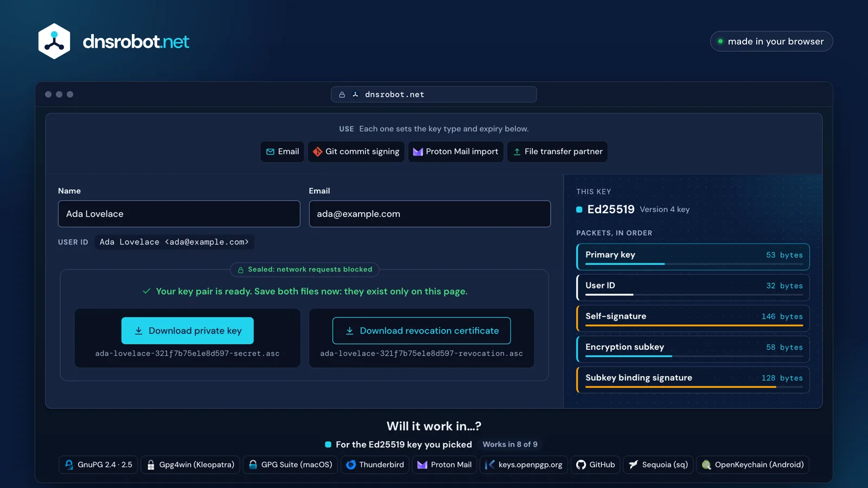Image resolution: width=868 pixels, height=488 pixels.
Task: Select the Primary key packet row
Action: pos(693,256)
